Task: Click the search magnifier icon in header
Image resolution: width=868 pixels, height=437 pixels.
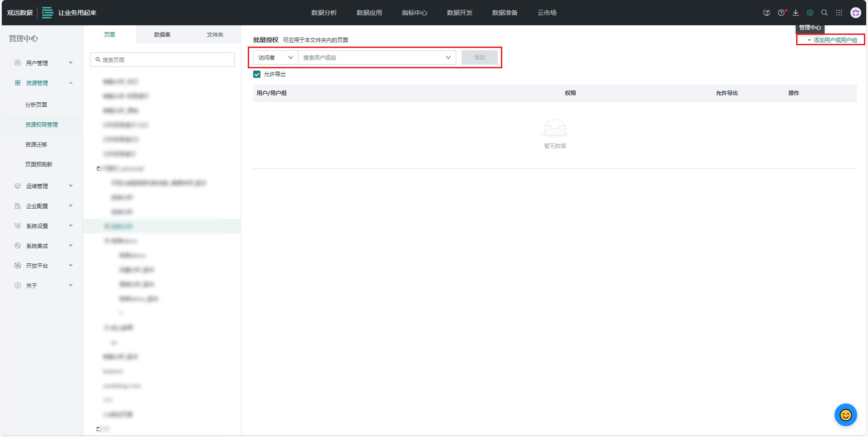Action: pos(825,13)
